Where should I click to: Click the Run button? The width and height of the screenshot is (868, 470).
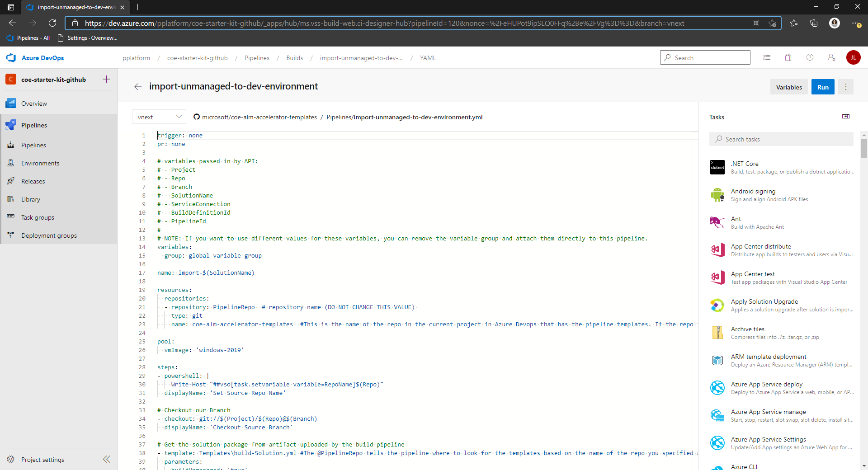[822, 87]
